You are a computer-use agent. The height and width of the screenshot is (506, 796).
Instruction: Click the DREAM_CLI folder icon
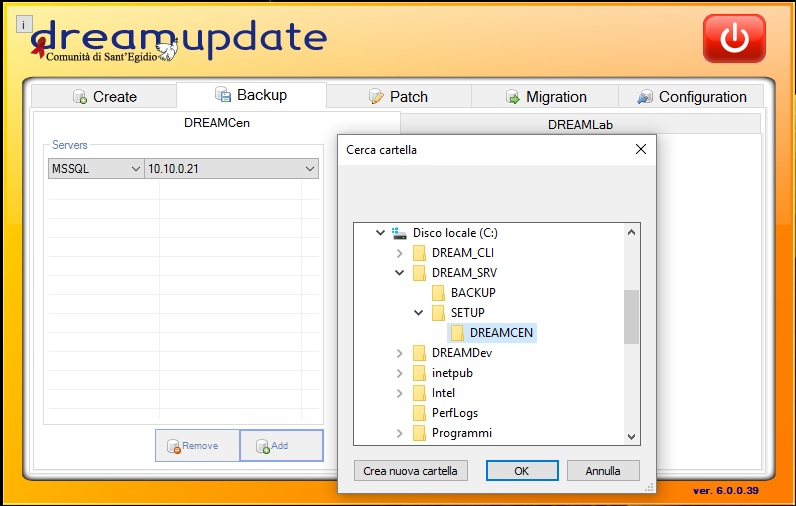(419, 253)
